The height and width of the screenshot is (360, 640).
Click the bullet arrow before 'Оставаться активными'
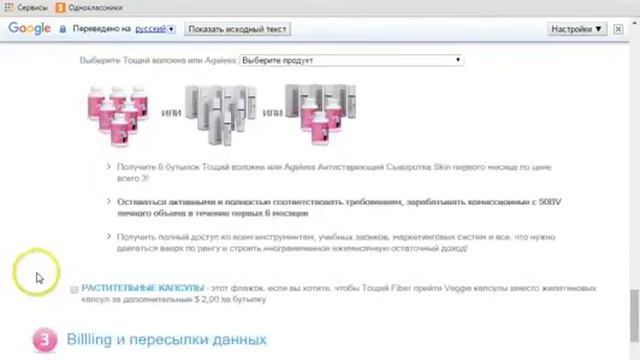click(109, 201)
